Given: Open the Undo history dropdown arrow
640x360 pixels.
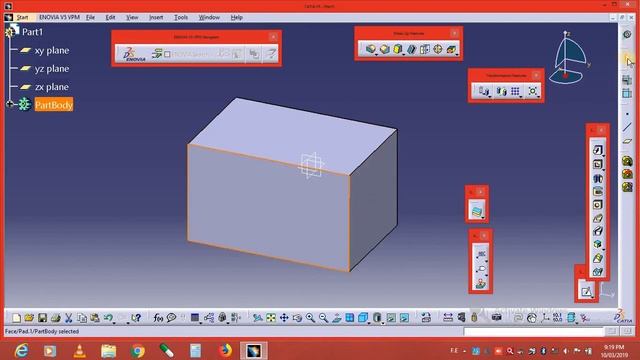Looking at the screenshot, I should tap(114, 322).
